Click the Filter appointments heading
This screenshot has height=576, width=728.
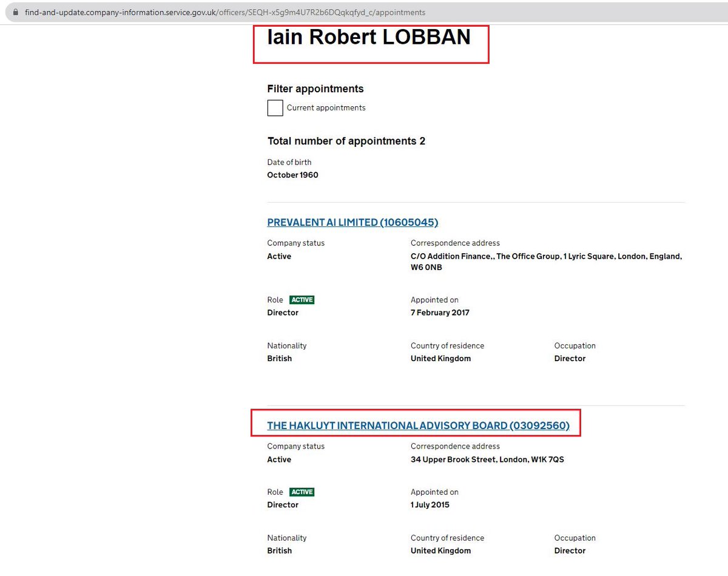coord(315,89)
